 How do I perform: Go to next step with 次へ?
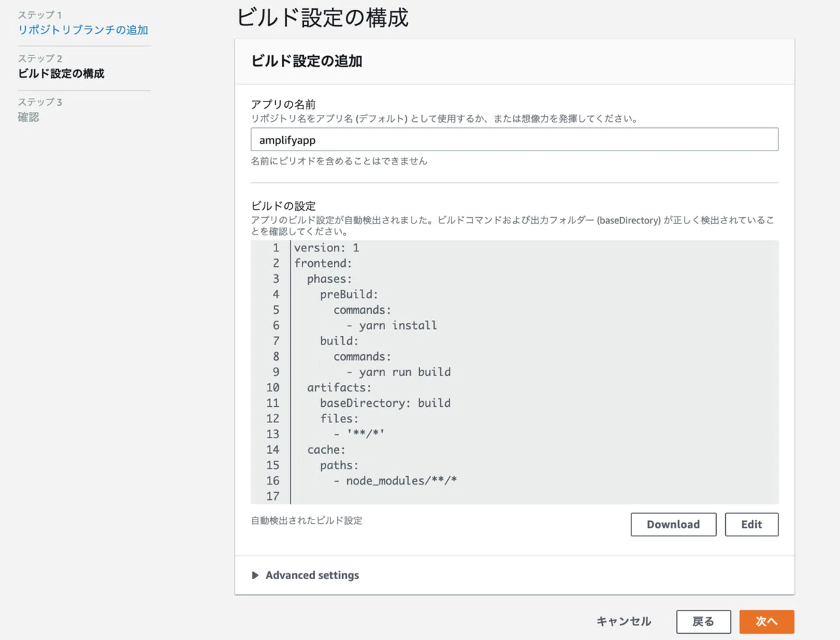coord(766,622)
